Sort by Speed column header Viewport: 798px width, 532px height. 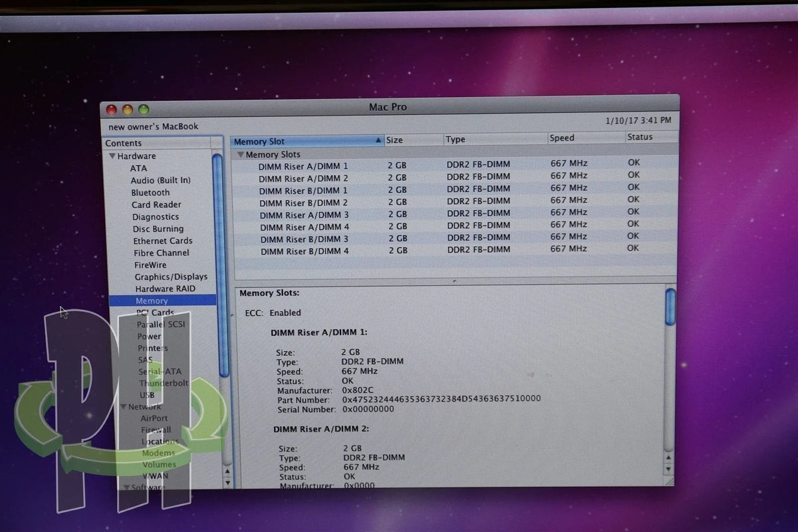point(586,138)
